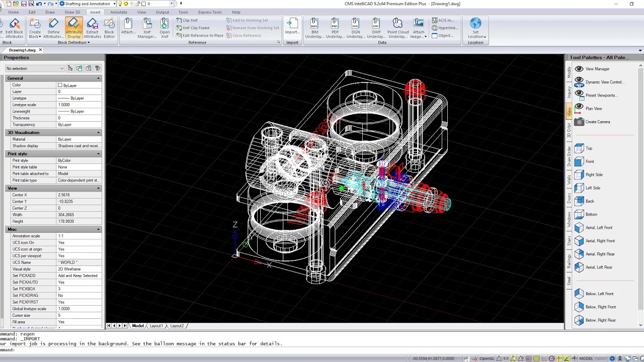Open the Layout1 tab
The image size is (644, 362).
(156, 326)
